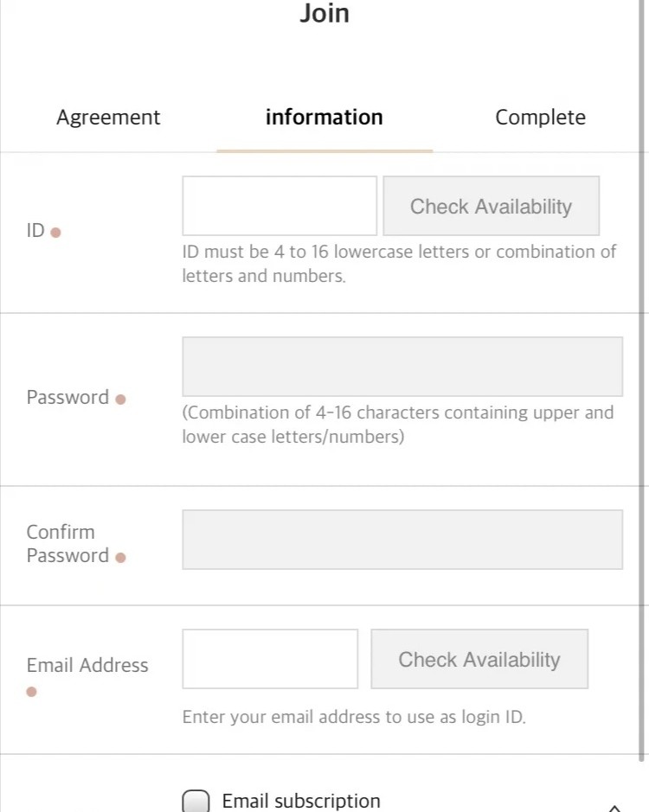Click the required dot beside Confirm Password
Image resolution: width=649 pixels, height=812 pixels.
pos(120,557)
